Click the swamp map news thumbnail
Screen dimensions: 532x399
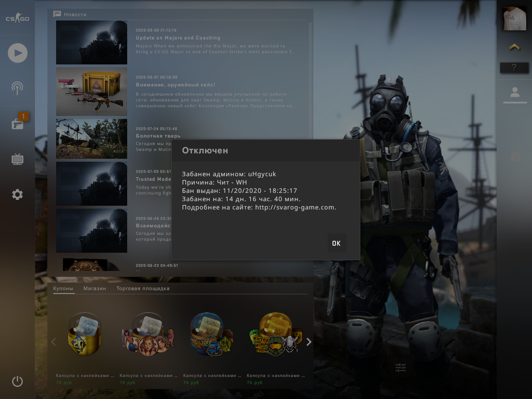(91, 138)
